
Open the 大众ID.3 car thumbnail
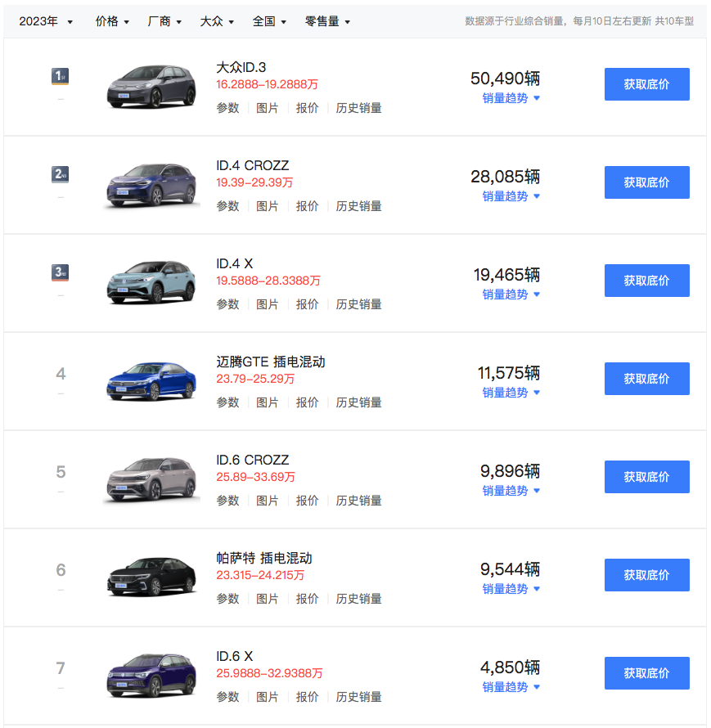pos(151,87)
